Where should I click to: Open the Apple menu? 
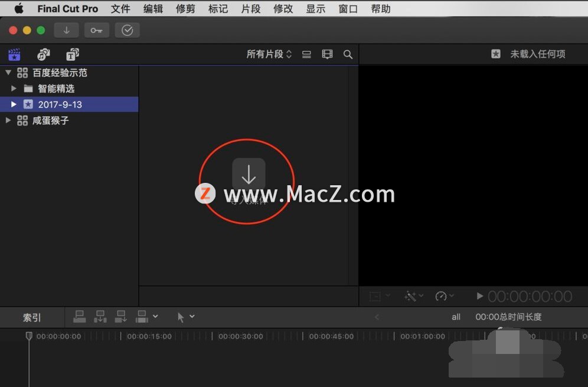[x=19, y=9]
